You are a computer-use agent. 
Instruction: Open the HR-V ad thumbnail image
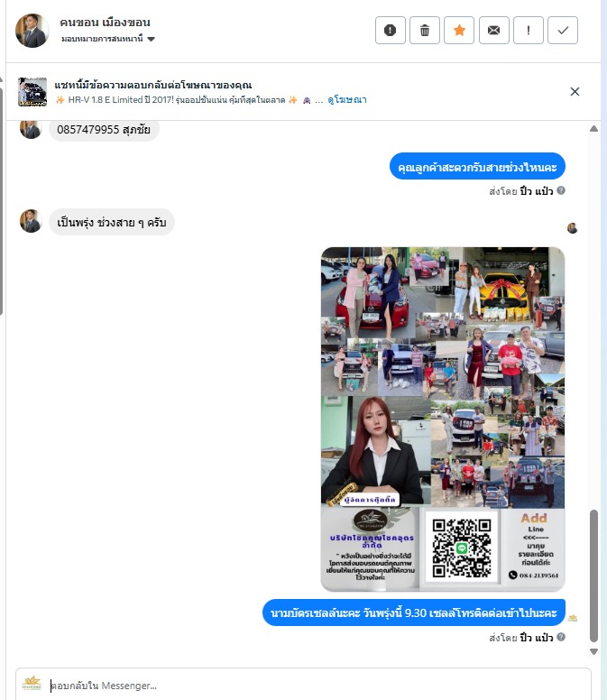coord(32,92)
